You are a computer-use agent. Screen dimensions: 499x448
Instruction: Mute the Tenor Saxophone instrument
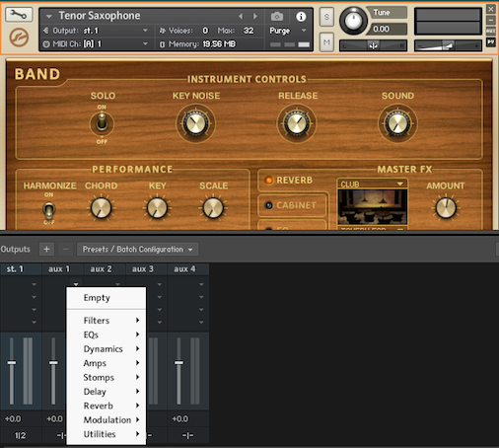(x=326, y=42)
